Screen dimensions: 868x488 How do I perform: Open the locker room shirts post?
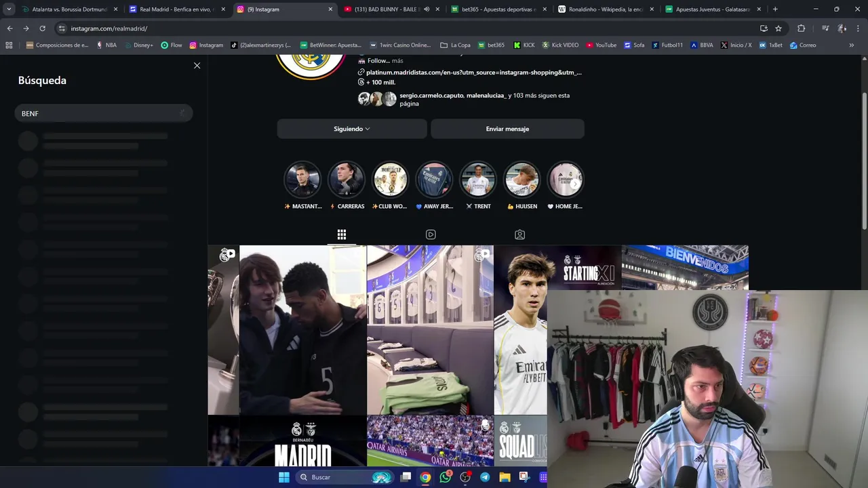430,330
